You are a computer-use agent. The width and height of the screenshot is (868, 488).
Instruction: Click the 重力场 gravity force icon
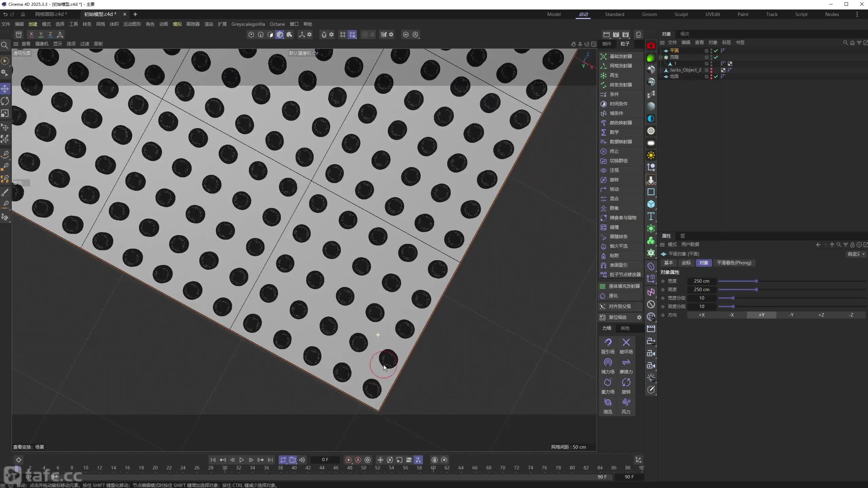[x=608, y=383]
